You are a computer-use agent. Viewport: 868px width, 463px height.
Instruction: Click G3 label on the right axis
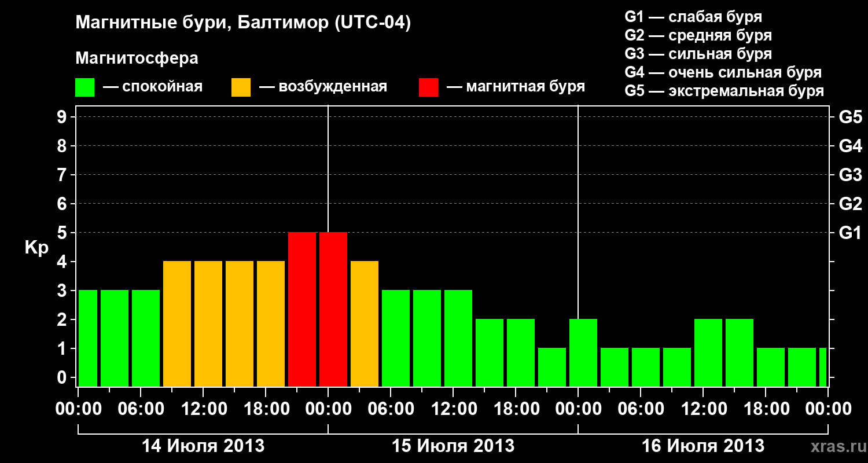(850, 175)
